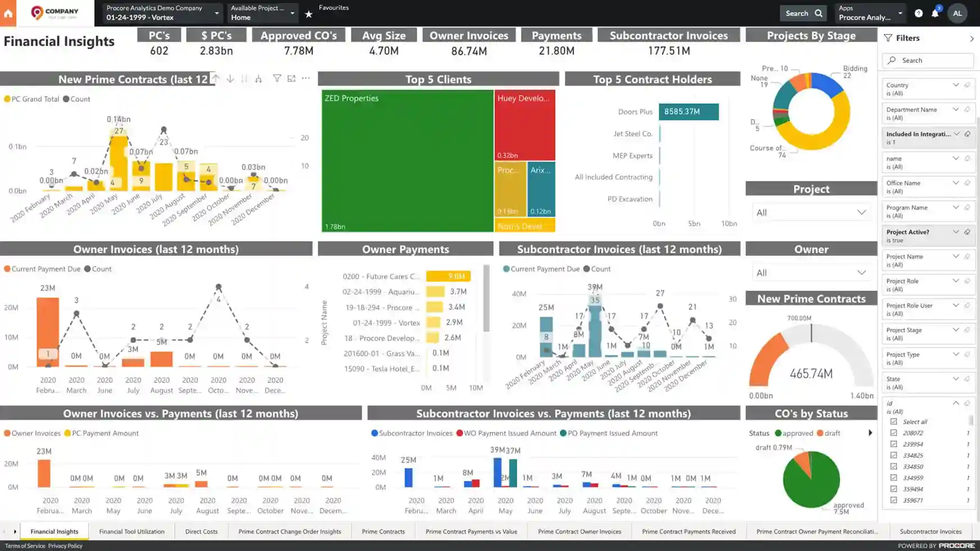Screen dimensions: 980x551
Task: Open the notifications bell
Action: click(935, 13)
